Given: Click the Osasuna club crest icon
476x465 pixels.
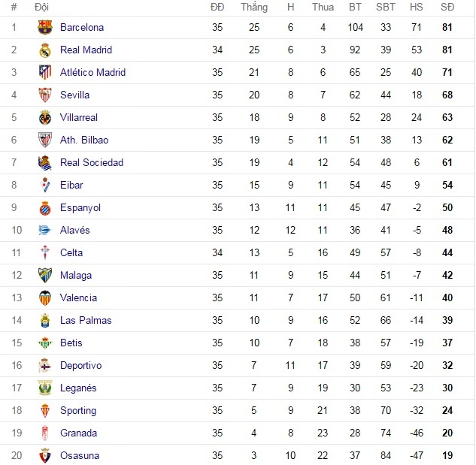Looking at the screenshot, I should (45, 456).
